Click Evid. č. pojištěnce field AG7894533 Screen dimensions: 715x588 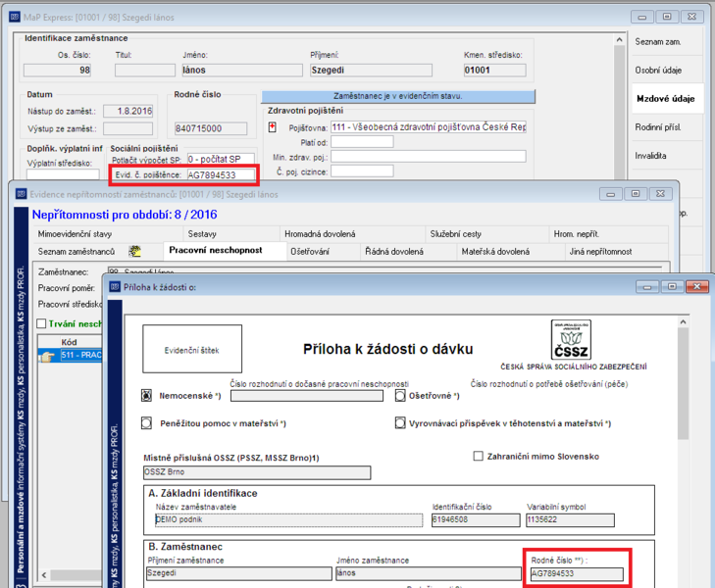[221, 174]
